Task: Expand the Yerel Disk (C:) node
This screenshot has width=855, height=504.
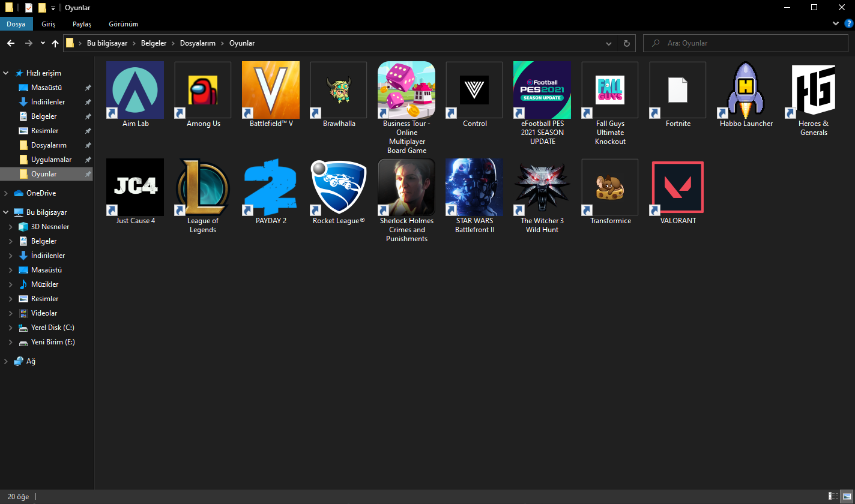Action: (10, 328)
